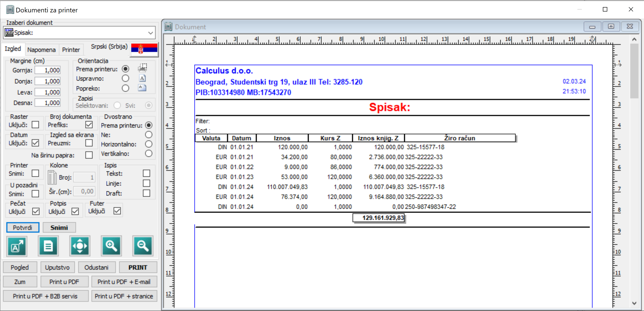Viewport: 644px width, 311px height.
Task: Click the portrait page orientation icon
Action: (x=142, y=78)
